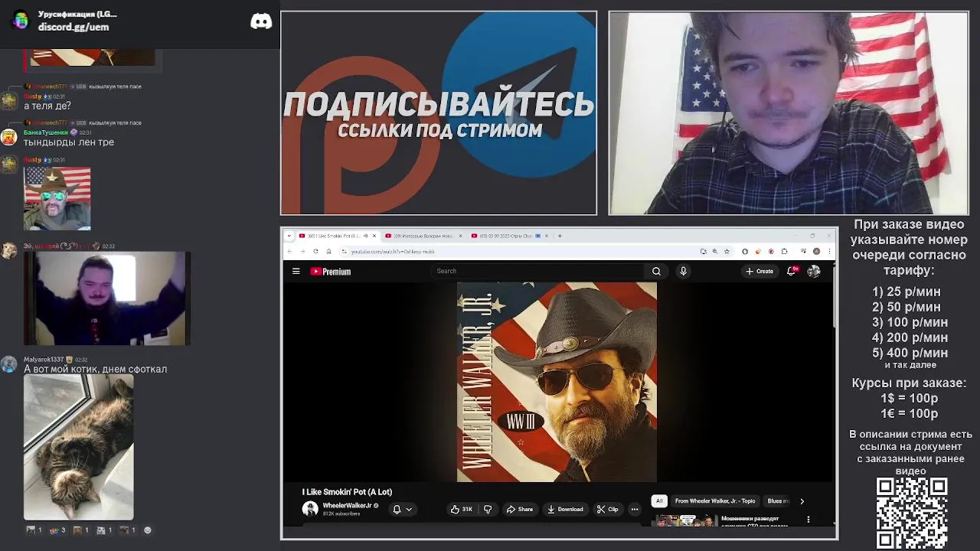
Task: Click the Create button
Action: pyautogui.click(x=759, y=271)
